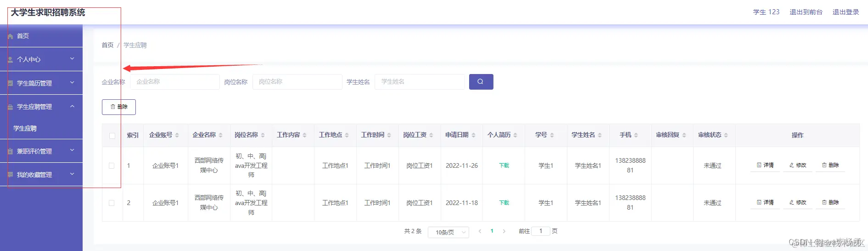Viewport: 868px width, 251px height.
Task: Open the 个人中心 sidebar menu label
Action: 29,60
